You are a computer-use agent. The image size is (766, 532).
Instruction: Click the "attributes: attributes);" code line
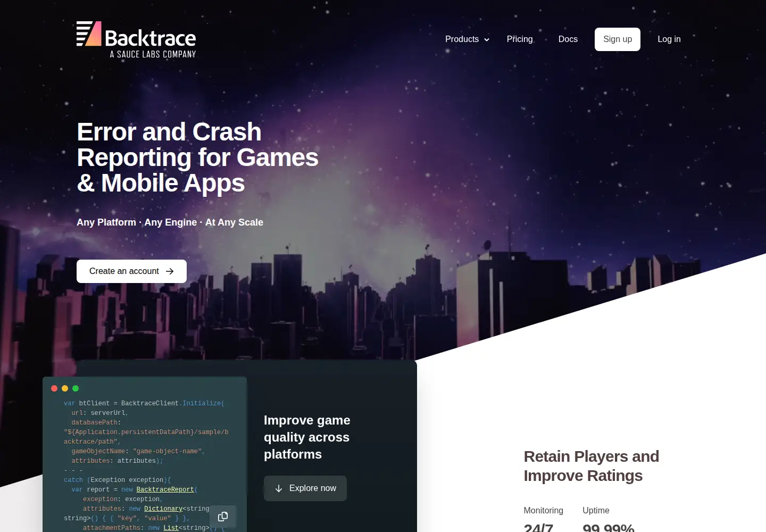click(117, 461)
